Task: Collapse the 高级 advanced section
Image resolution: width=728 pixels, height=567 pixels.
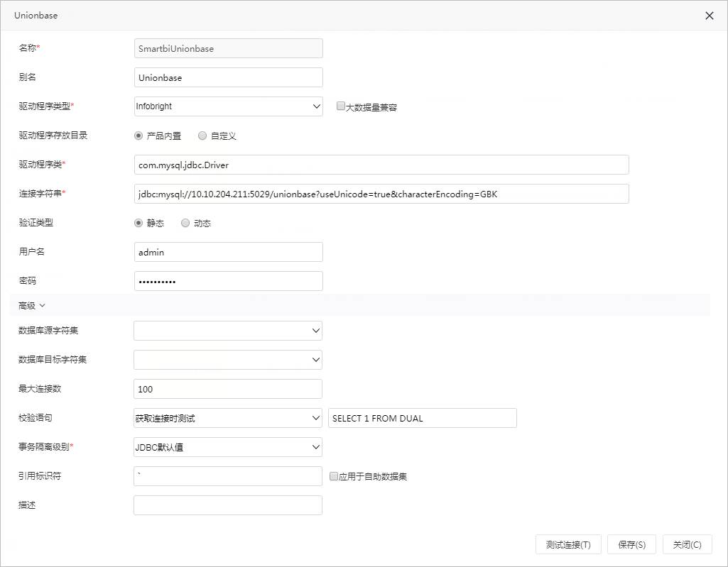Action: click(31, 305)
